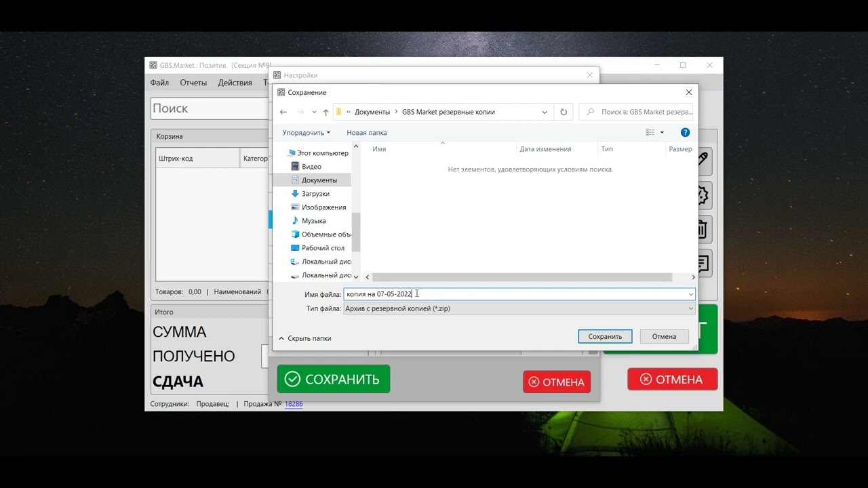Open the Видео folder
The image size is (868, 488).
coord(311,167)
